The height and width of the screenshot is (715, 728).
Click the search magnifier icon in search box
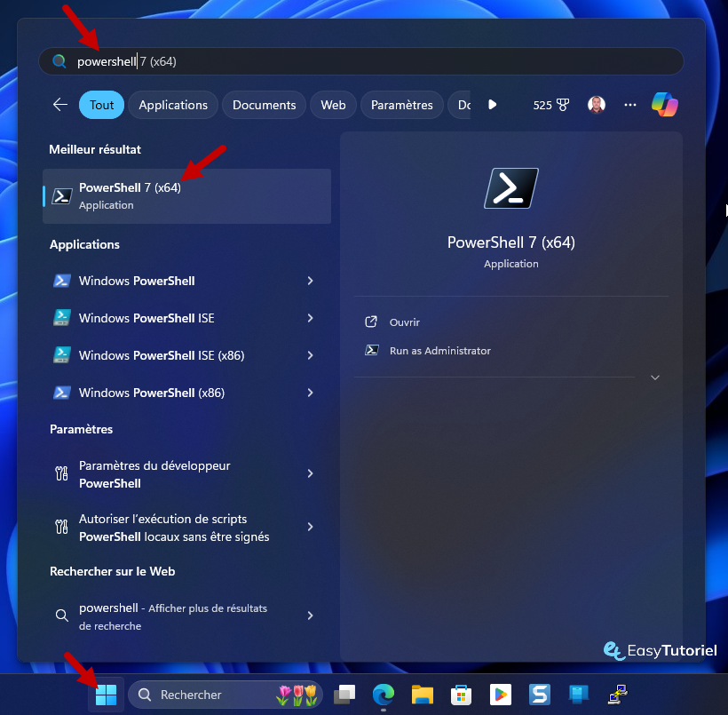[x=59, y=61]
